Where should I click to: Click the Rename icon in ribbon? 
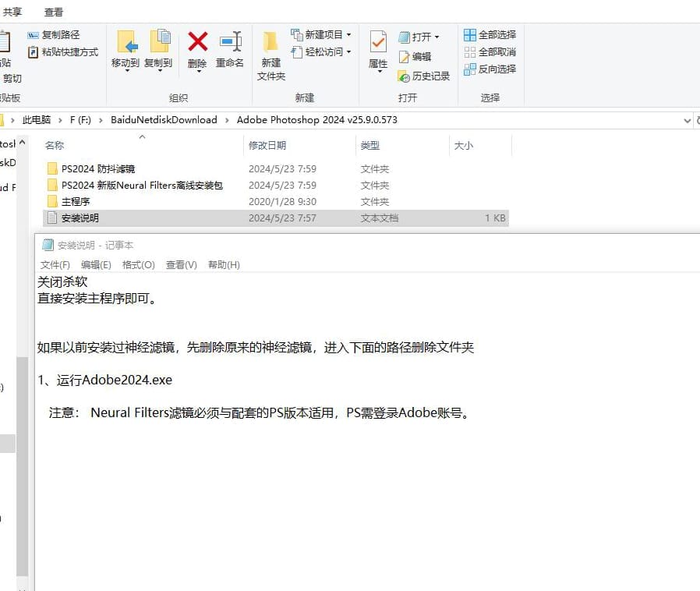[x=230, y=43]
